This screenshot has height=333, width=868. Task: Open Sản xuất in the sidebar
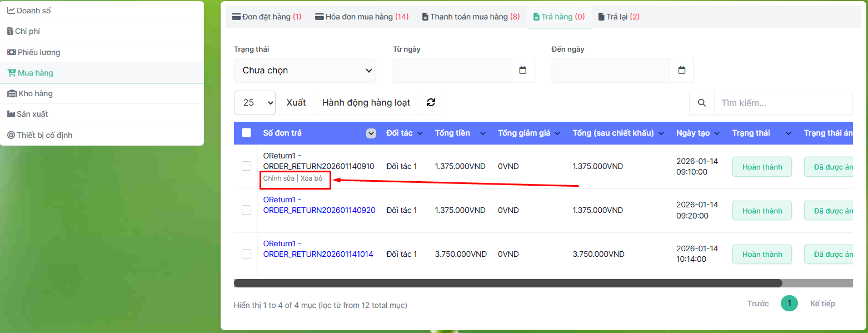(32, 114)
